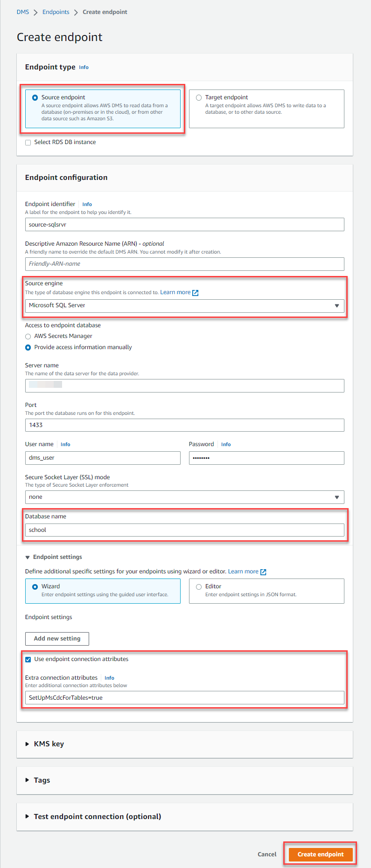The height and width of the screenshot is (868, 371).
Task: Choose AWS Secrets Manager access option
Action: [x=28, y=337]
